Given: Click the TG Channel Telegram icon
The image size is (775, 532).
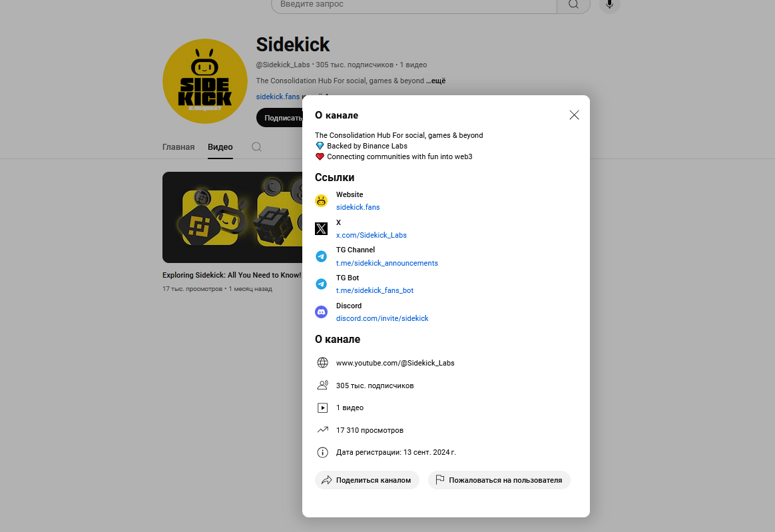Looking at the screenshot, I should [322, 256].
